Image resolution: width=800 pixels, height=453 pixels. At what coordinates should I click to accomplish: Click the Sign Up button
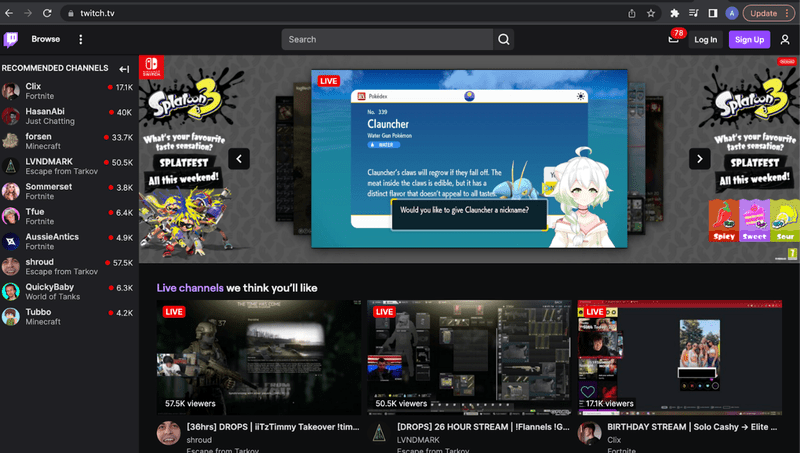pos(749,39)
